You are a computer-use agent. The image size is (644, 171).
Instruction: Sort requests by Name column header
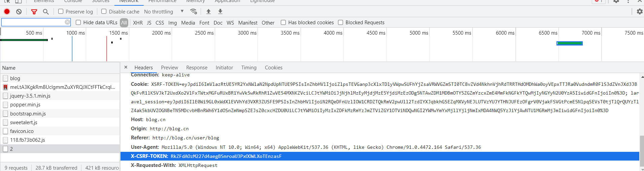point(60,68)
